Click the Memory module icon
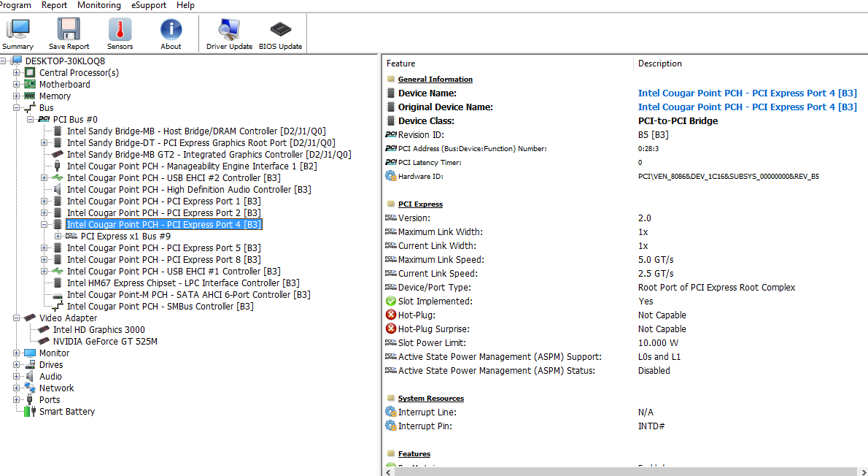This screenshot has height=476, width=868. pos(30,96)
